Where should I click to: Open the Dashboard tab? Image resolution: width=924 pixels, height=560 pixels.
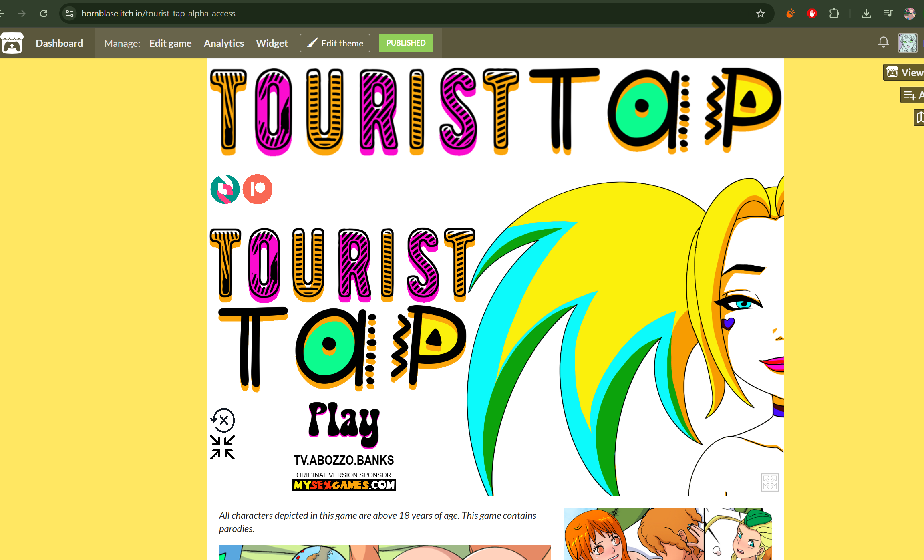(x=59, y=43)
